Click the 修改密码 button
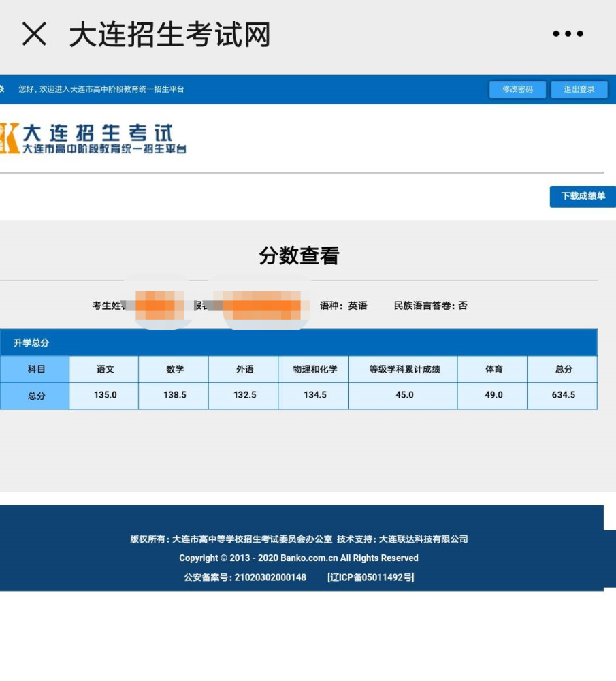 coord(517,89)
